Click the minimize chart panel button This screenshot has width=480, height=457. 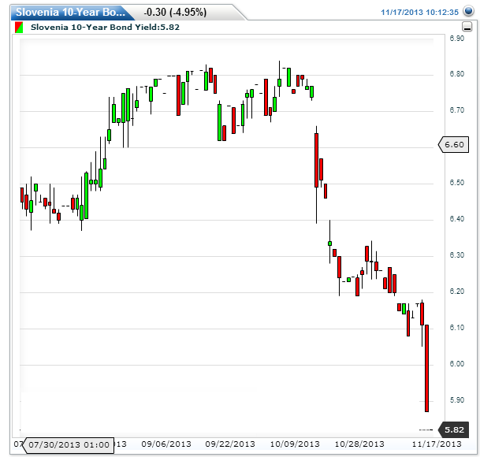pyautogui.click(x=467, y=27)
